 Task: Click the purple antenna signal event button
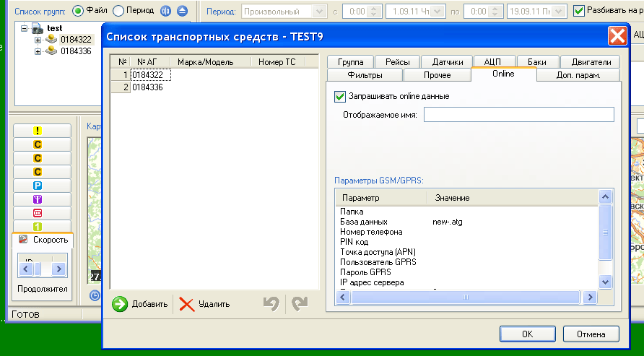pos(38,199)
